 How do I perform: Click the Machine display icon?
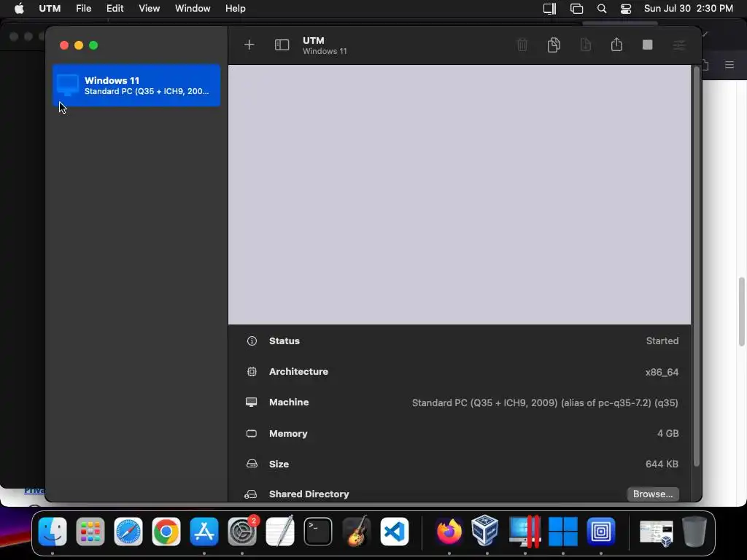(251, 402)
